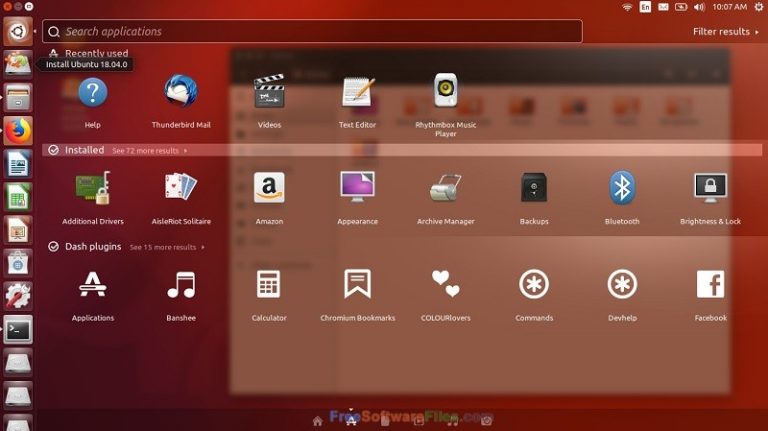
Task: Select the Commands dash plugin
Action: click(x=534, y=295)
